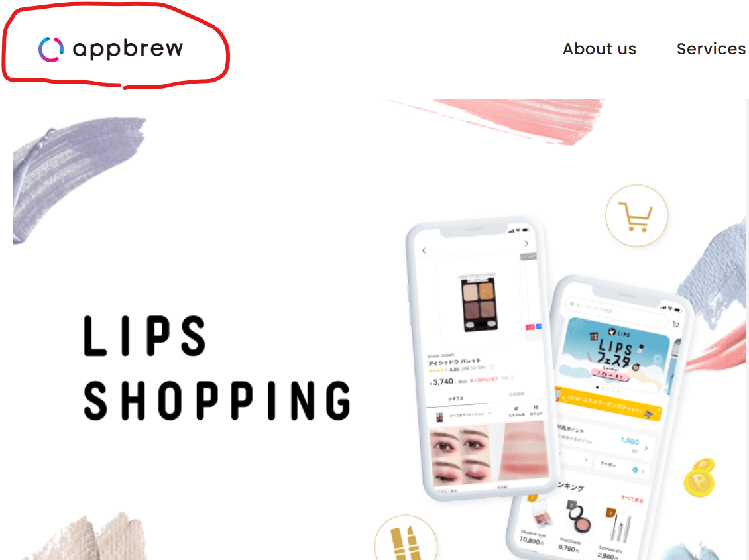Click the gold lipstick circle icon
The height and width of the screenshot is (560, 749).
click(x=406, y=539)
